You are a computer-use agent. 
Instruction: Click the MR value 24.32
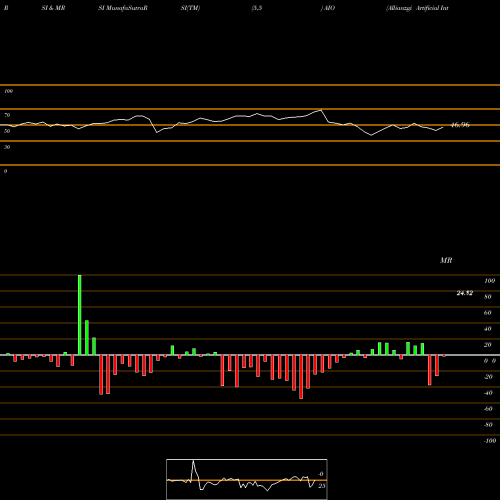tap(465, 293)
